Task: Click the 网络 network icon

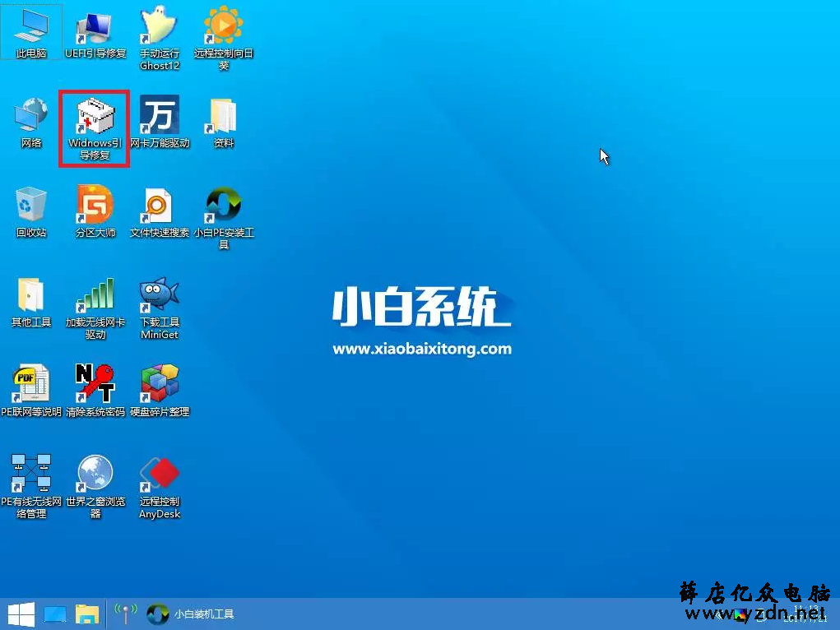Action: click(x=31, y=123)
